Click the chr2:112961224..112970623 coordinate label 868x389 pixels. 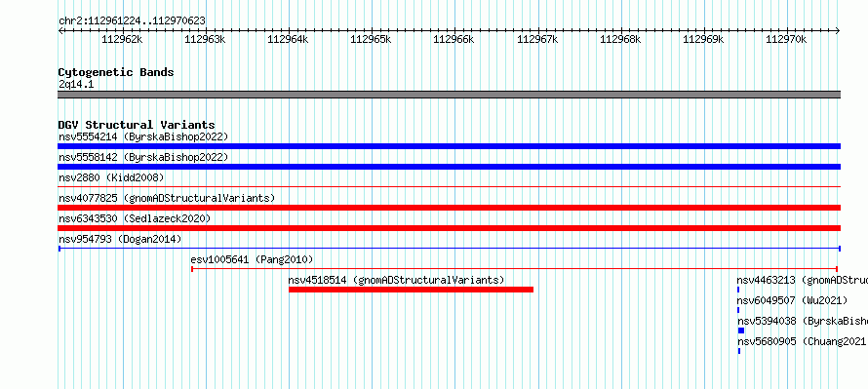point(132,20)
